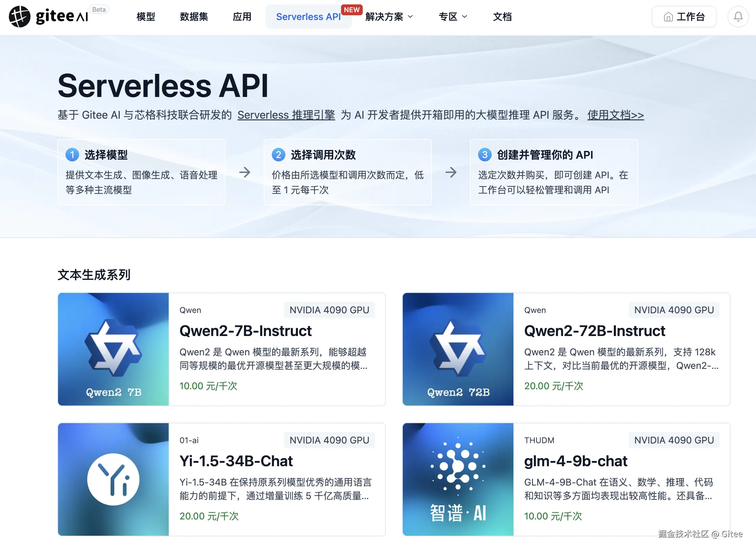This screenshot has height=552, width=756.
Task: Open the 使用文档>> link
Action: click(x=615, y=115)
